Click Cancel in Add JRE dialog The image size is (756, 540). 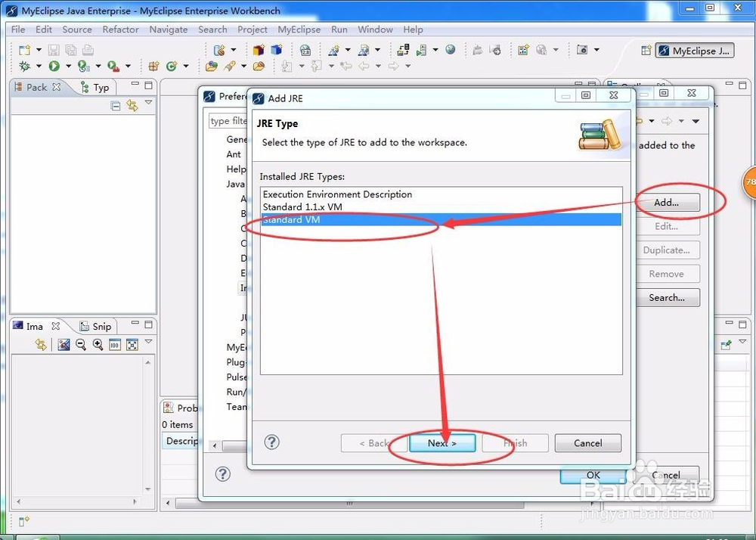tap(587, 443)
